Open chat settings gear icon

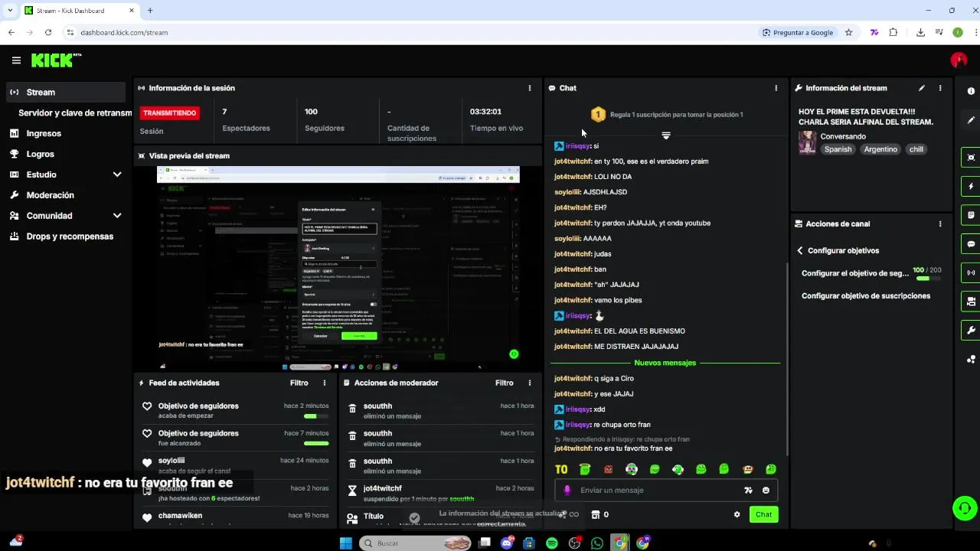point(737,514)
